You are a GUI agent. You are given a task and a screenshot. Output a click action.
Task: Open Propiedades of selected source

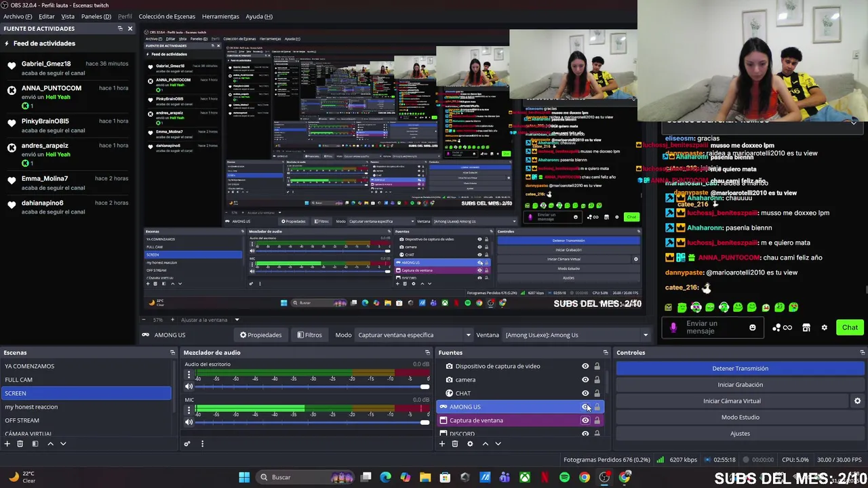click(260, 335)
